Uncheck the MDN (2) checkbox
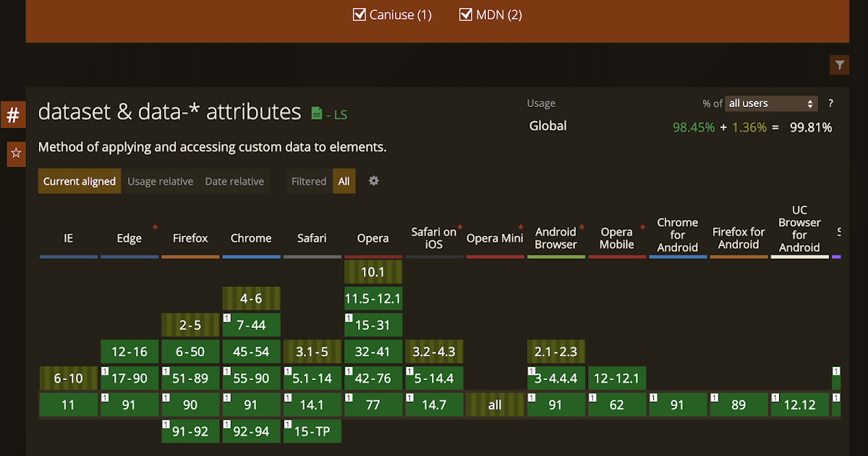The image size is (868, 456). tap(467, 14)
